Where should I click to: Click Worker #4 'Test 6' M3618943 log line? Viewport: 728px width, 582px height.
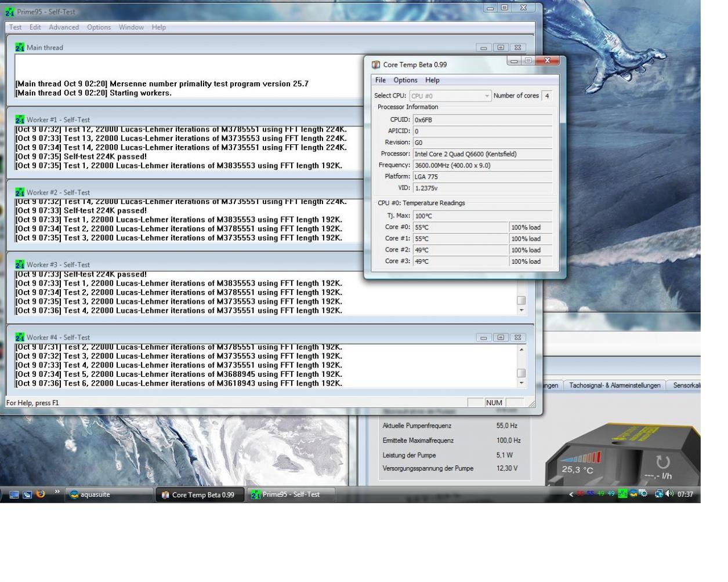tap(179, 383)
